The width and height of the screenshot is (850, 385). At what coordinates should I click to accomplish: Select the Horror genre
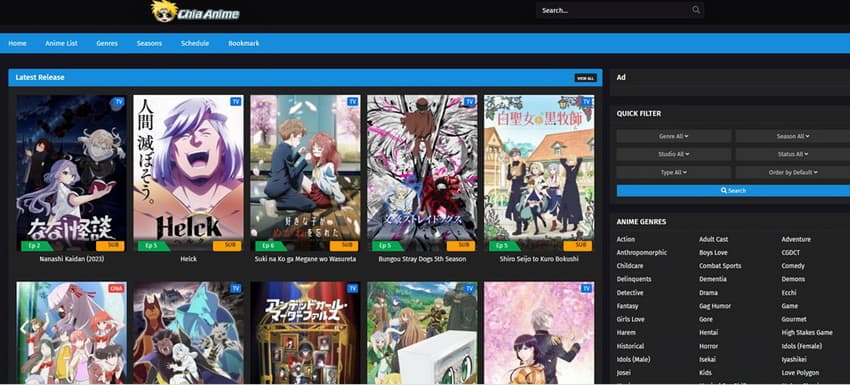tap(709, 346)
